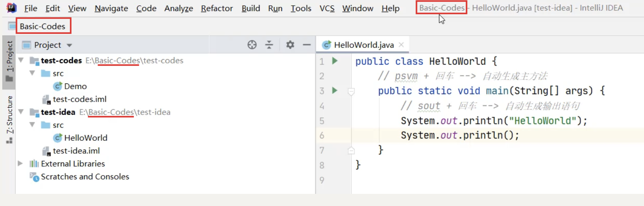Viewport: 644px width, 206px height.
Task: Toggle the Structure side tab
Action: [9, 120]
